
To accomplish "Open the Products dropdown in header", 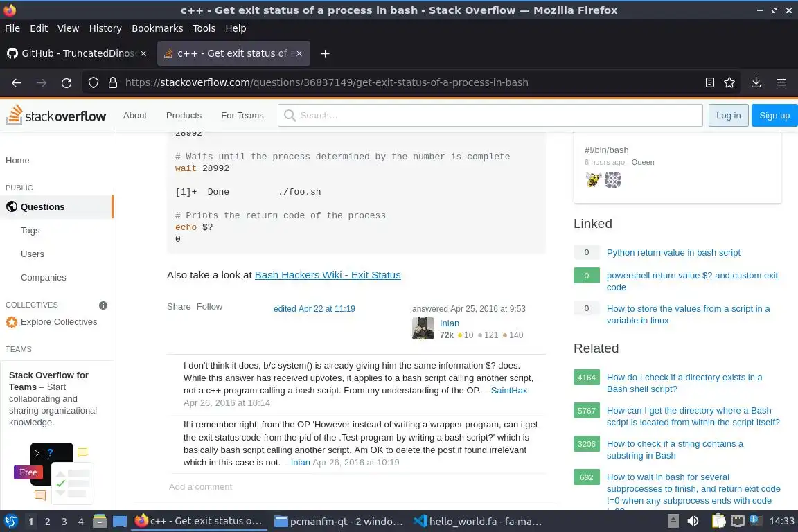I will tap(184, 116).
